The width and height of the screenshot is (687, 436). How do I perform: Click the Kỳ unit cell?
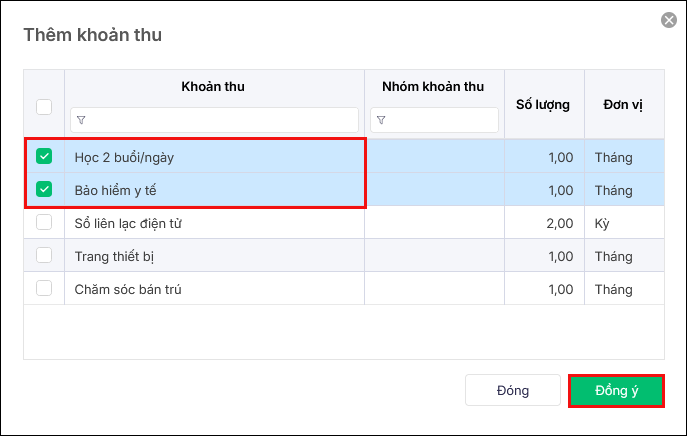click(x=602, y=223)
